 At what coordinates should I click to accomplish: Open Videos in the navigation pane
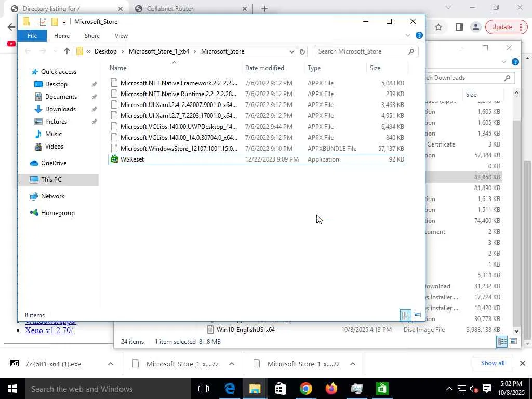(54, 147)
